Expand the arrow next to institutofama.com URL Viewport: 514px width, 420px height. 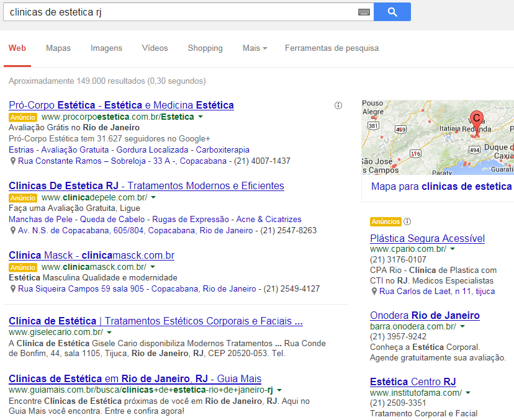pos(468,393)
